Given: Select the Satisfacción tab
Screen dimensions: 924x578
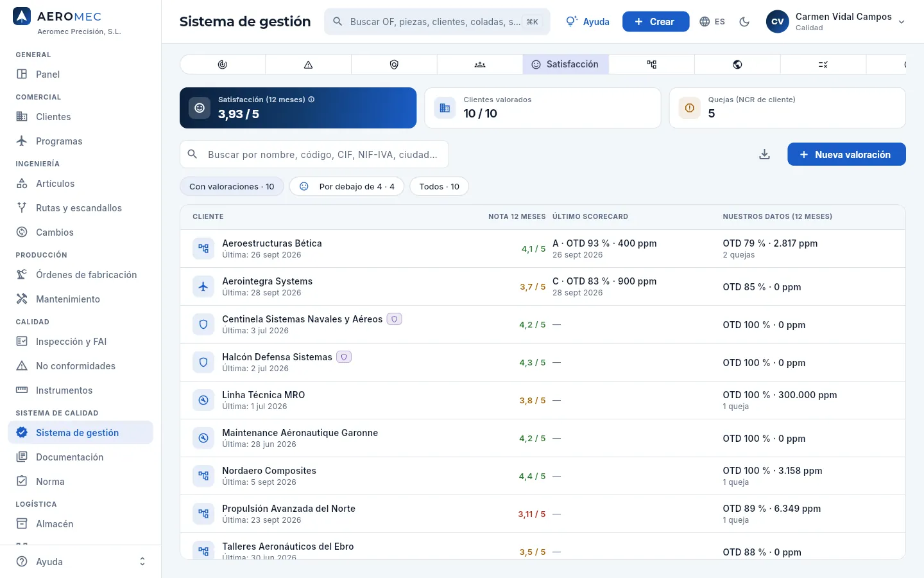Looking at the screenshot, I should [565, 64].
